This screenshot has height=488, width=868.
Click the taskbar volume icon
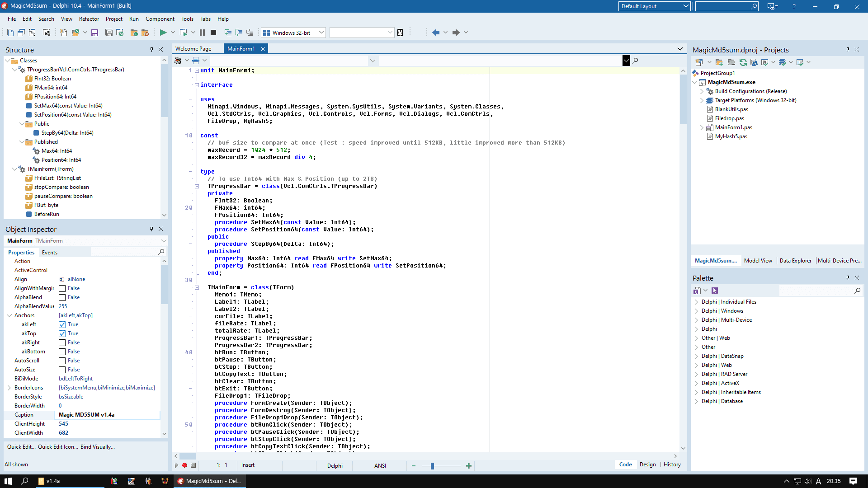click(x=808, y=481)
